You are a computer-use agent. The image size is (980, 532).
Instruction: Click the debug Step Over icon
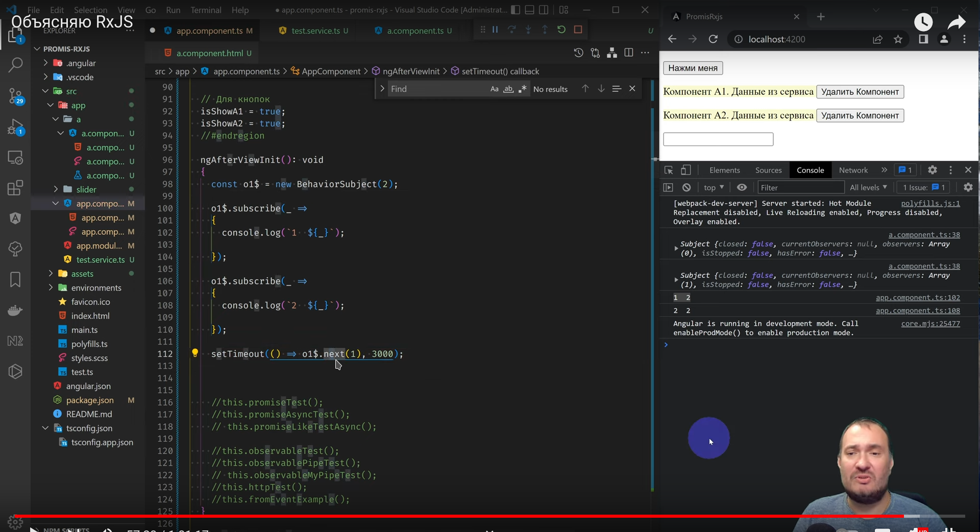coord(511,30)
